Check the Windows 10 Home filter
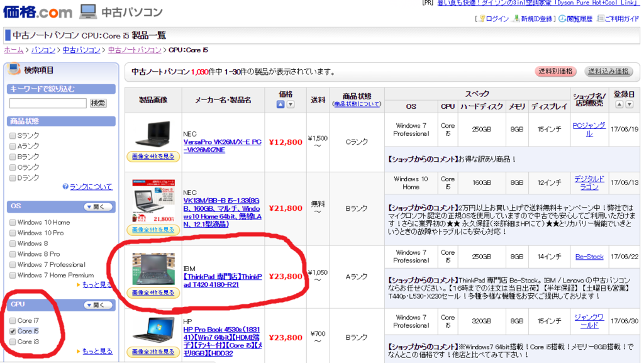The width and height of the screenshot is (644, 363). (13, 222)
